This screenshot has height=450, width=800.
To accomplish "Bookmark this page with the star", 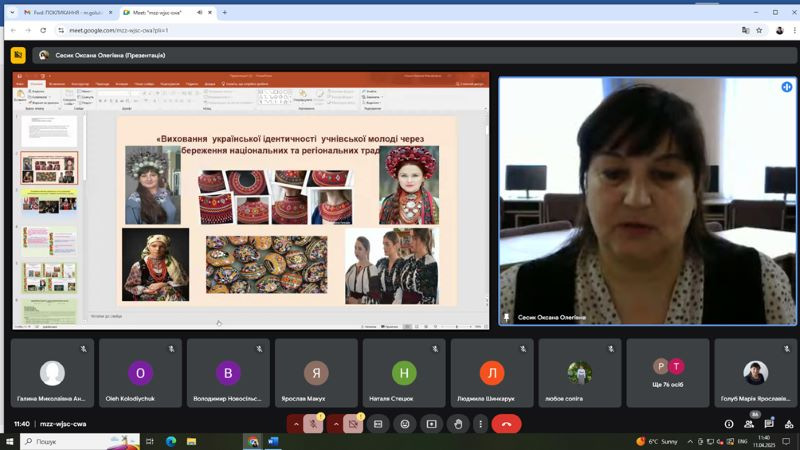I will click(x=759, y=31).
